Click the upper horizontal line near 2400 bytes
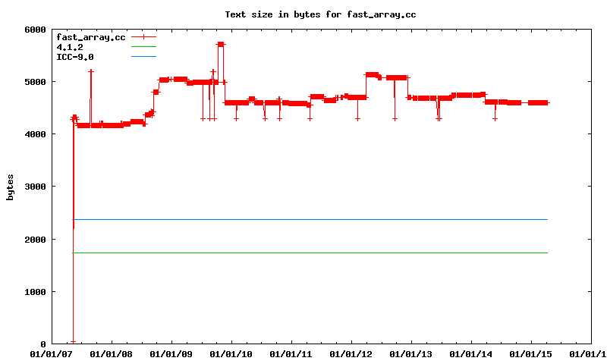The height and width of the screenshot is (364, 607). tap(303, 219)
